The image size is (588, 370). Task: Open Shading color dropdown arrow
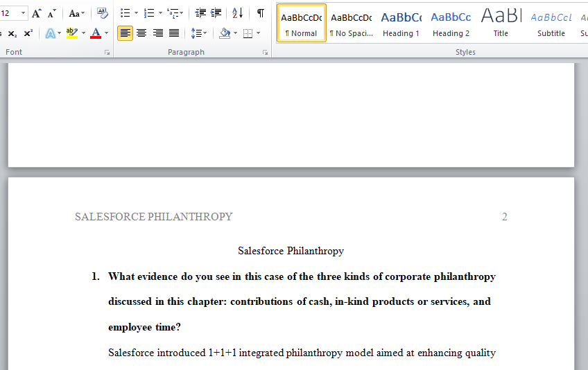(236, 33)
